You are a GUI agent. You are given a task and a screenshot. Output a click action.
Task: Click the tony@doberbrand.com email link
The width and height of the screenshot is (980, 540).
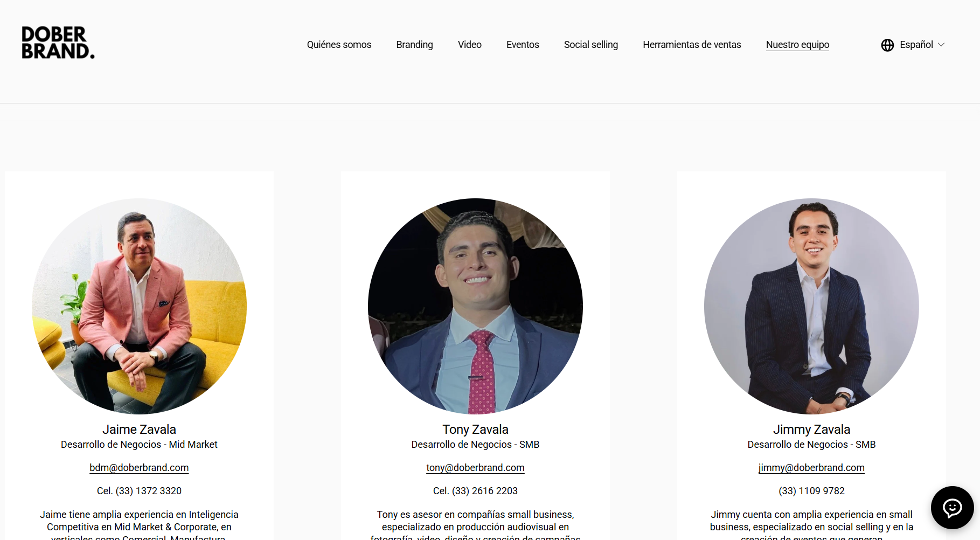[x=475, y=468]
